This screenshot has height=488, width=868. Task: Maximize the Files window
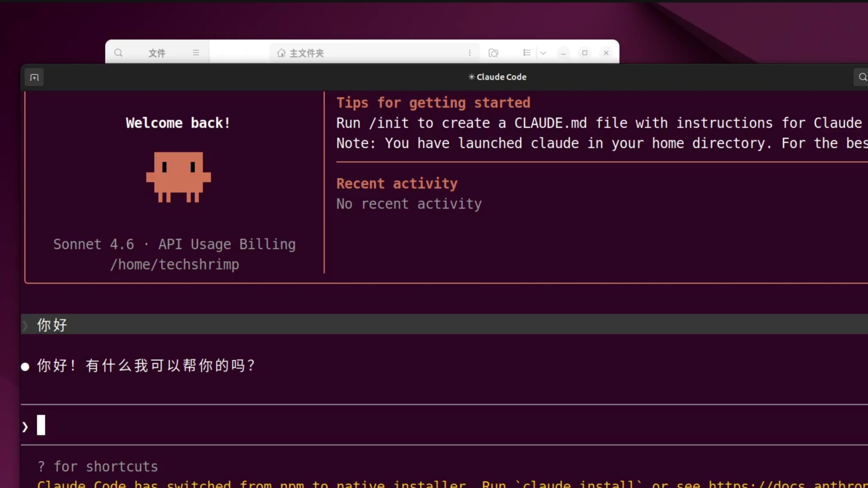click(585, 53)
